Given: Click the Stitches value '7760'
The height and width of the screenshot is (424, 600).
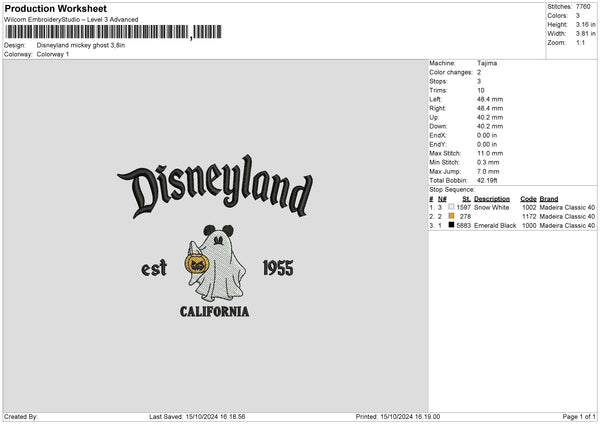Looking at the screenshot, I should tap(583, 7).
